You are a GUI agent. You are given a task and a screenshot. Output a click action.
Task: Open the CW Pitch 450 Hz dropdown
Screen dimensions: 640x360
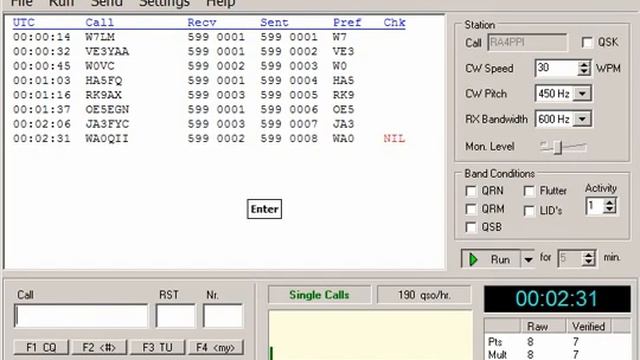click(582, 94)
